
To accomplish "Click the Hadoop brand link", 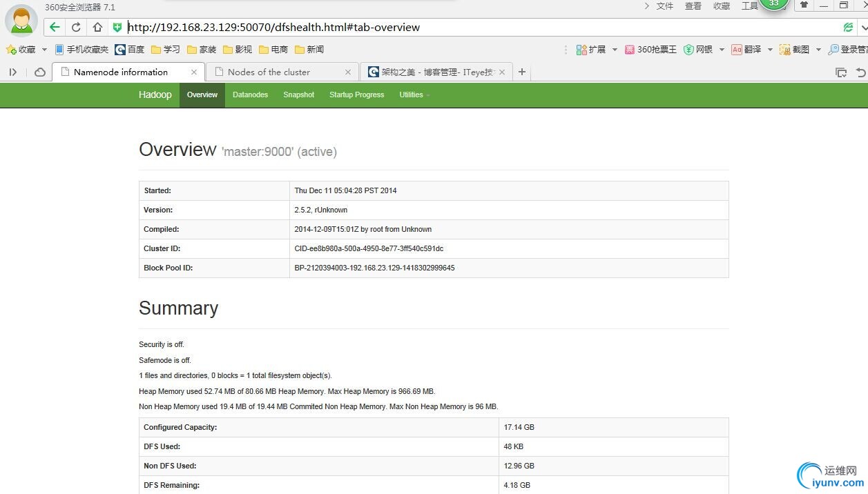I will click(x=155, y=95).
